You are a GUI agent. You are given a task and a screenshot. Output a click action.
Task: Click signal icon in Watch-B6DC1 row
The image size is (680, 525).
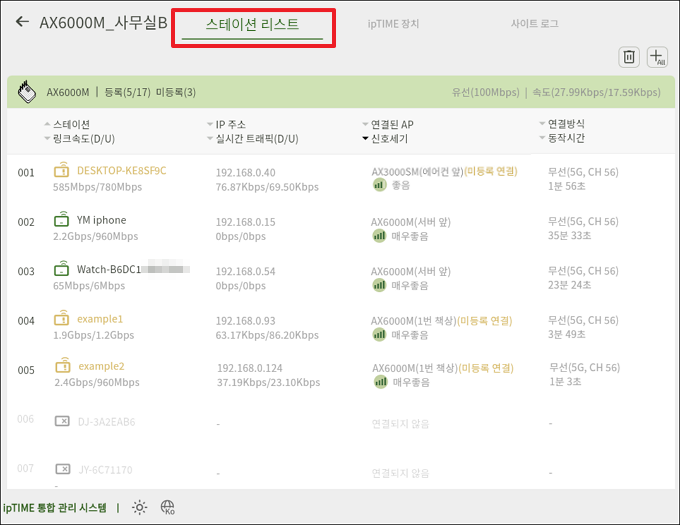point(379,285)
